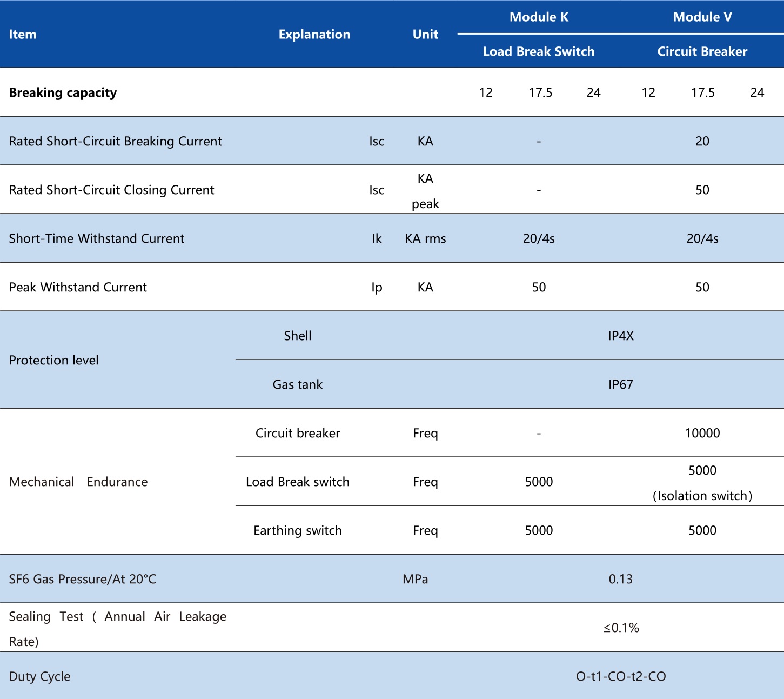Select the 'Circuit breaker' endurance sub-row
784x699 pixels.
tap(298, 433)
